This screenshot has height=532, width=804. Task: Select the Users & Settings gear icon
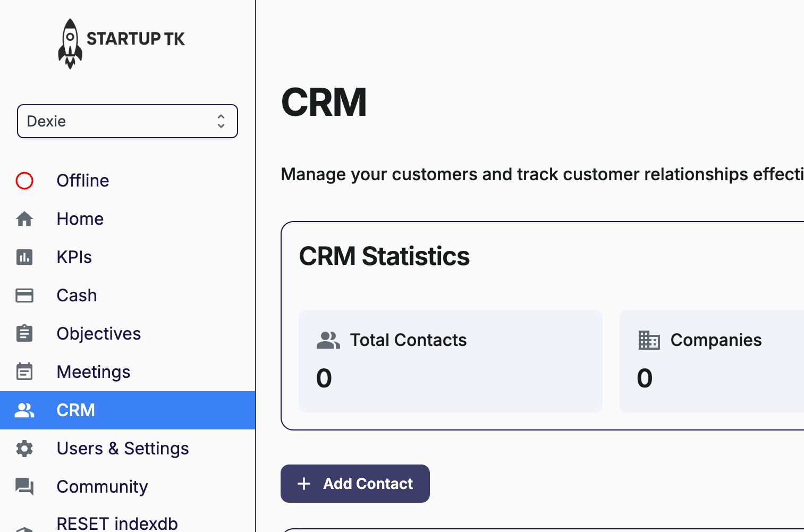tap(24, 448)
